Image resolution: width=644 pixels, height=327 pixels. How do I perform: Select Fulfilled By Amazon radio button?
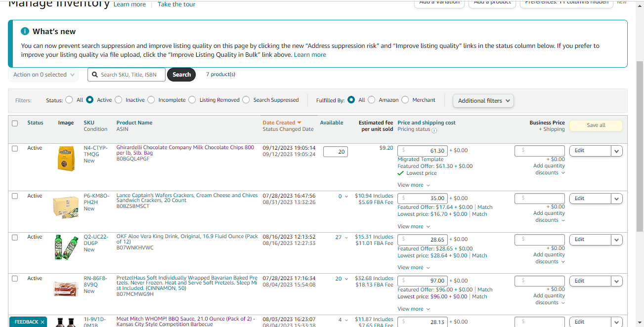coord(372,100)
